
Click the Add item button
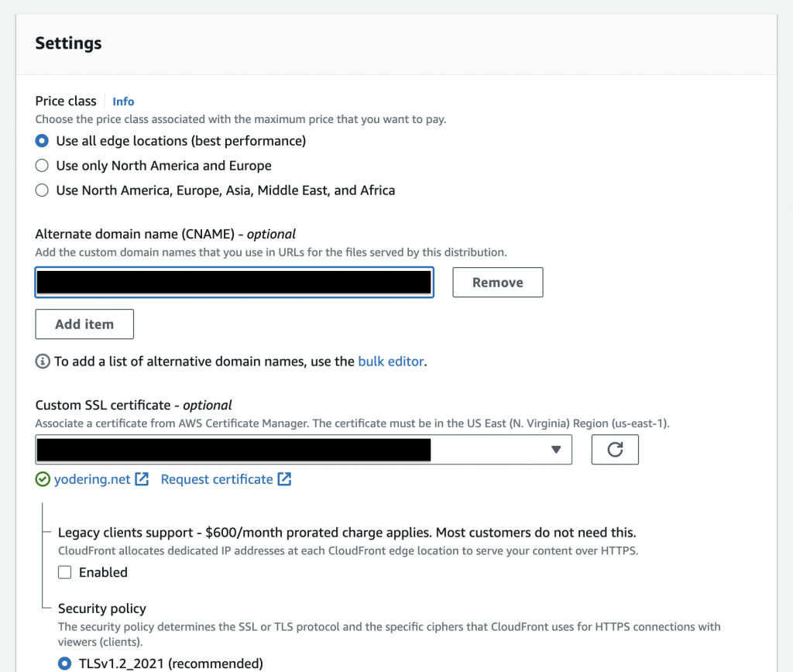pyautogui.click(x=84, y=324)
